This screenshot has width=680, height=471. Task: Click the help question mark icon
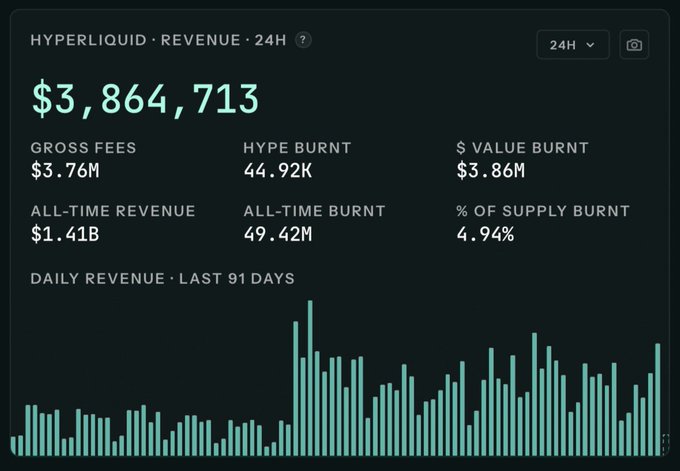(x=303, y=40)
